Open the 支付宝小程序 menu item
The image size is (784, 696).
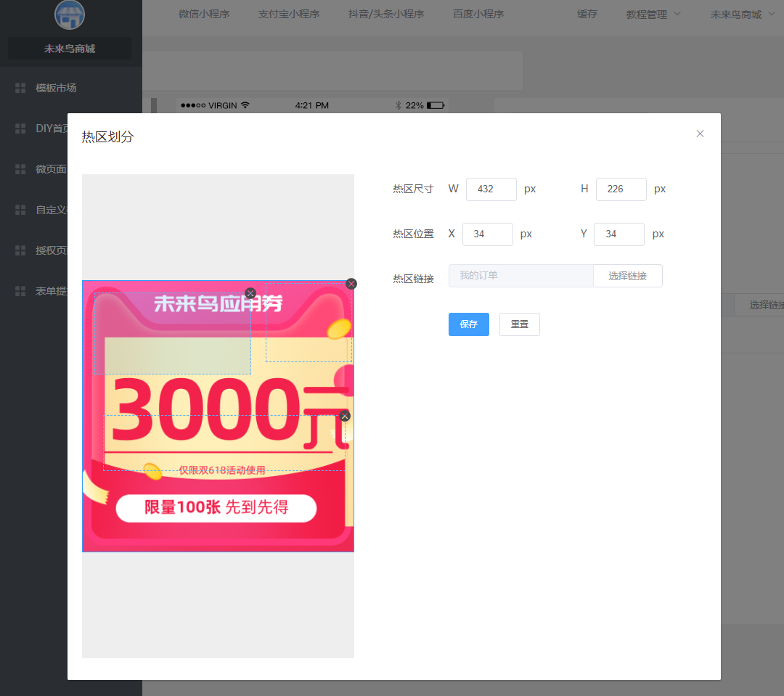pos(288,14)
